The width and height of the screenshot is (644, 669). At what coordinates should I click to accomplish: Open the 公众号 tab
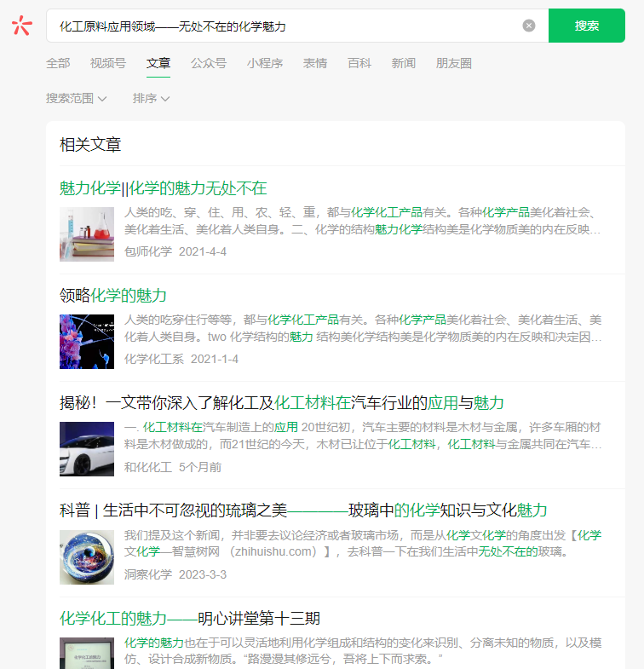click(x=209, y=63)
